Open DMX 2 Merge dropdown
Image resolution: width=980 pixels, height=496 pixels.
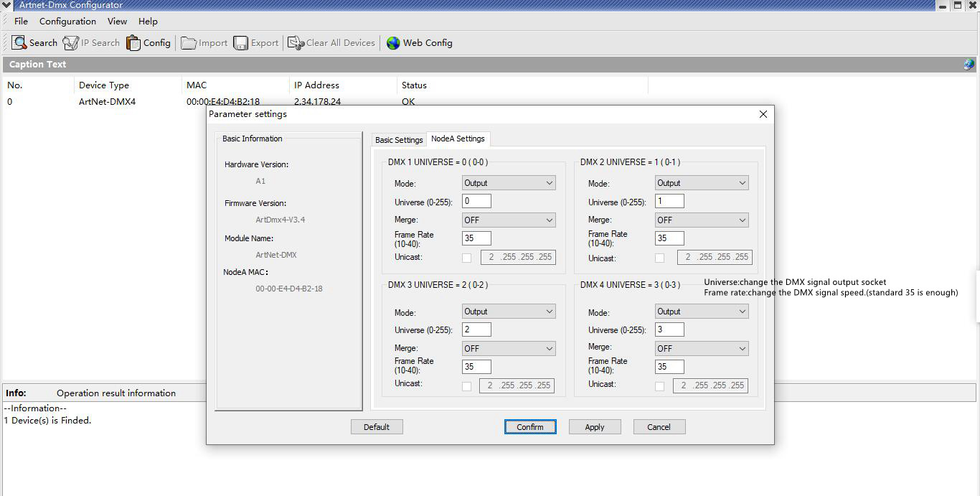[702, 220]
